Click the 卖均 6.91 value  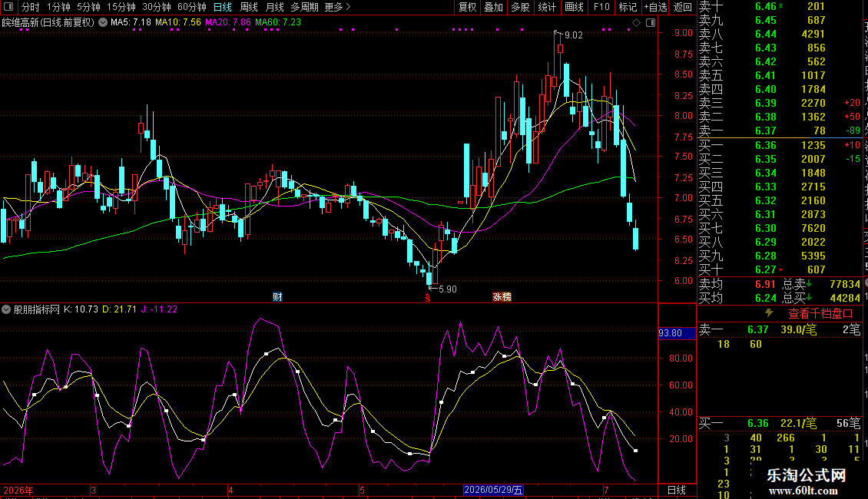pos(765,284)
